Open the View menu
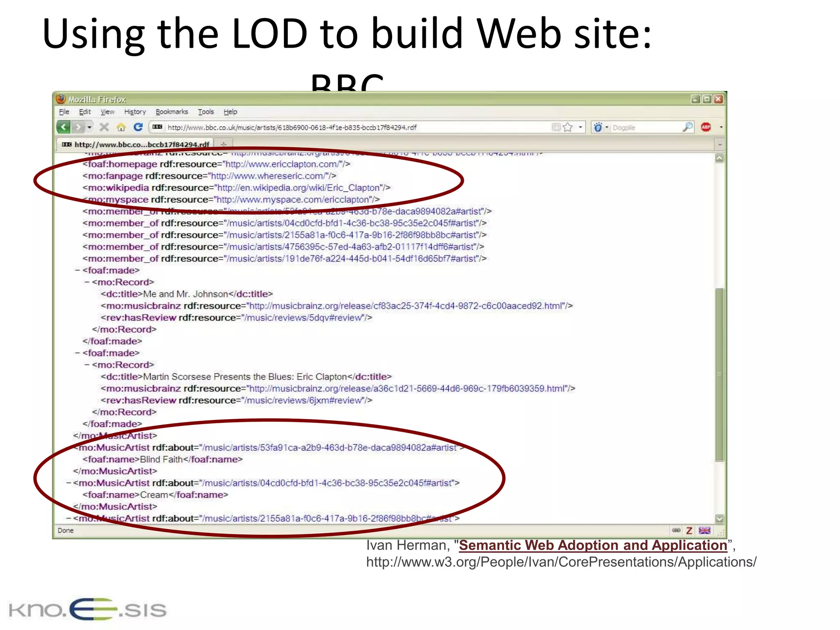The width and height of the screenshot is (840, 630). (x=107, y=112)
